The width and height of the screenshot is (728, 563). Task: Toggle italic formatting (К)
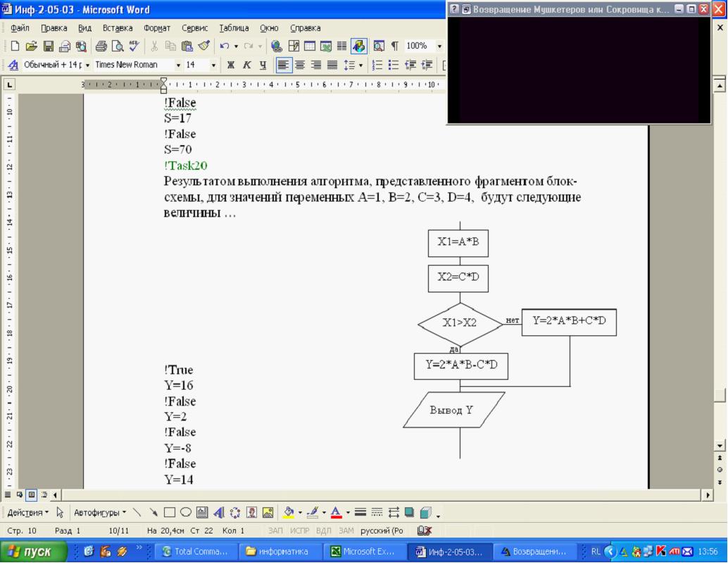(246, 65)
